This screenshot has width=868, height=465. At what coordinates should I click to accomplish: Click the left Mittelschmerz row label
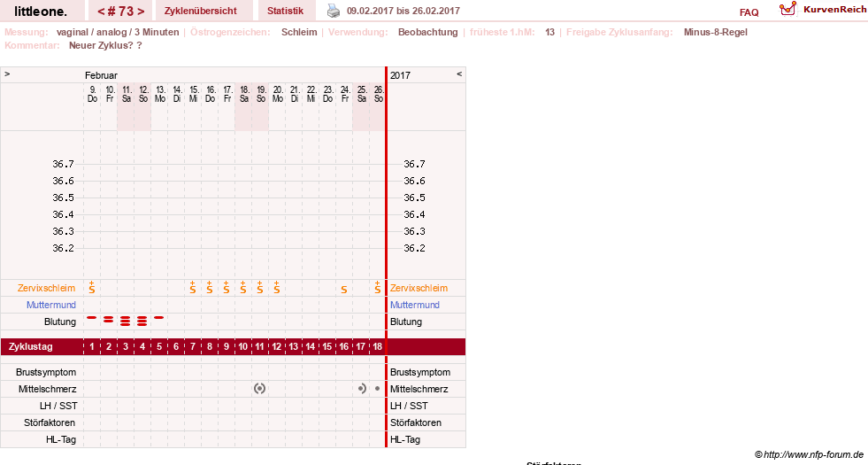(x=47, y=389)
